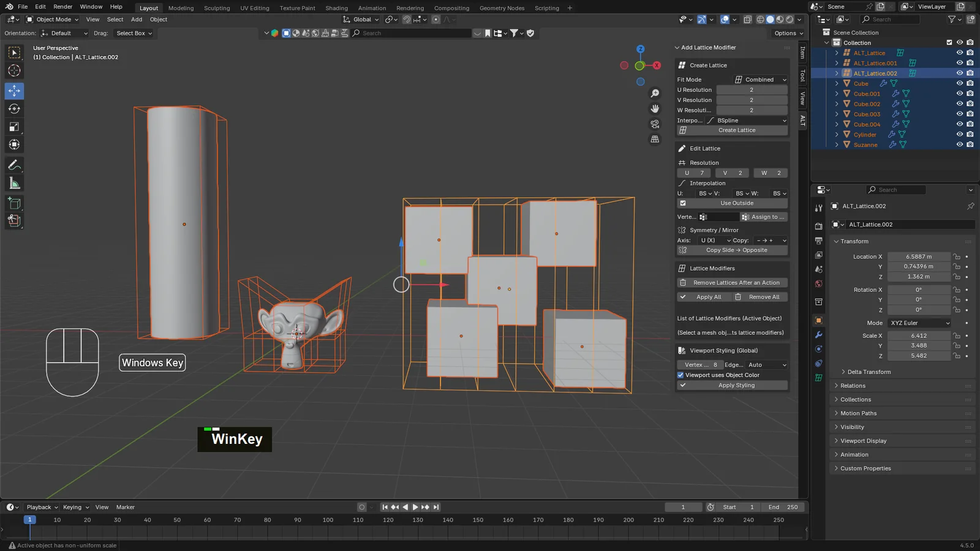Uncheck Viewport uses Object Color

(681, 375)
